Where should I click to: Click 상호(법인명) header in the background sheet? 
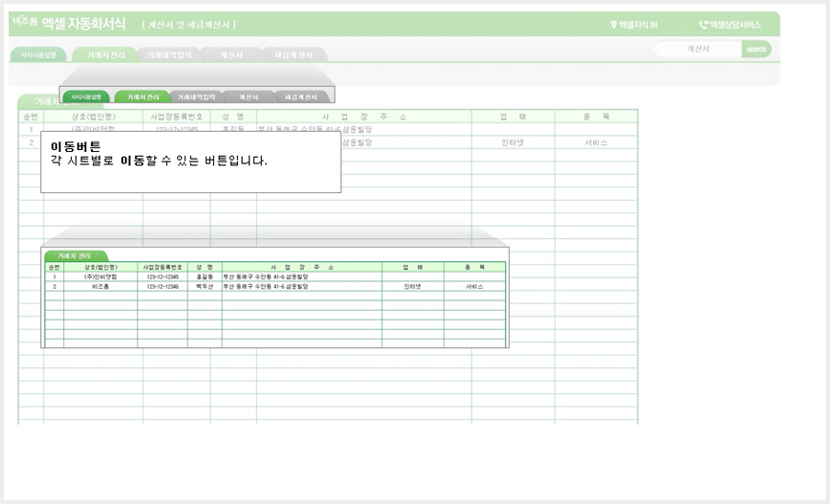(x=93, y=117)
